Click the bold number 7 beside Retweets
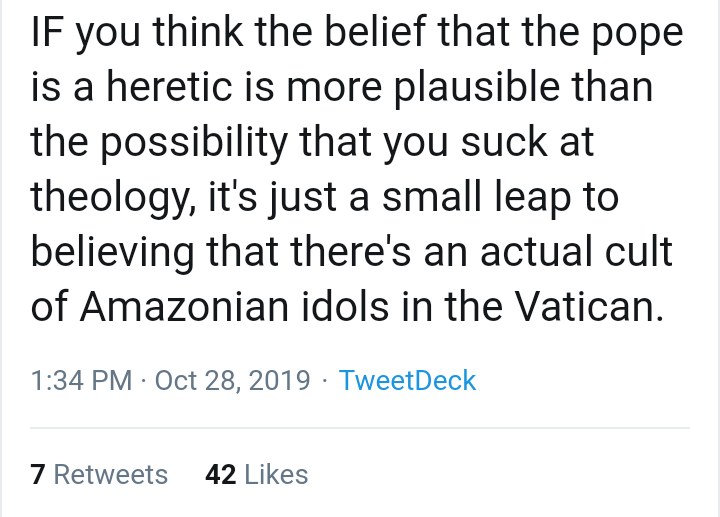The width and height of the screenshot is (720, 517). (38, 474)
